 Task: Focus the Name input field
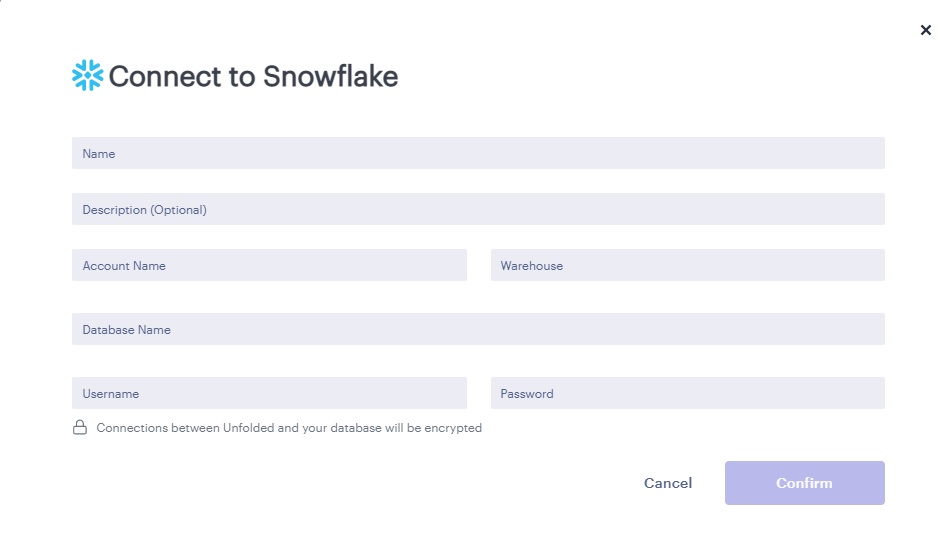coord(478,154)
